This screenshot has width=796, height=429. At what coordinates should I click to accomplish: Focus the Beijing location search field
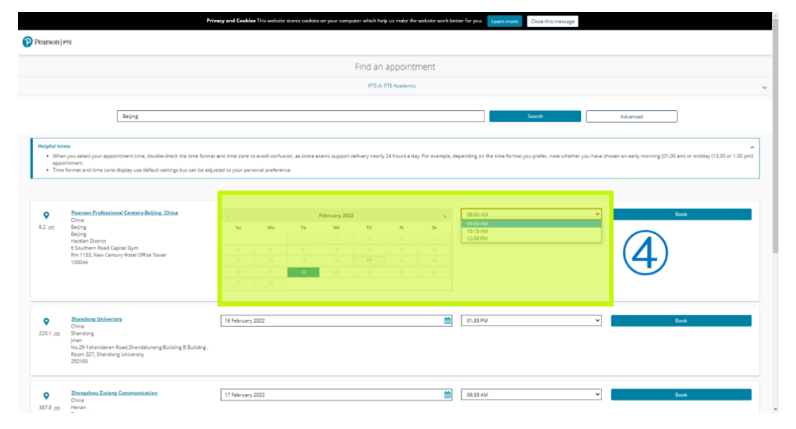301,116
